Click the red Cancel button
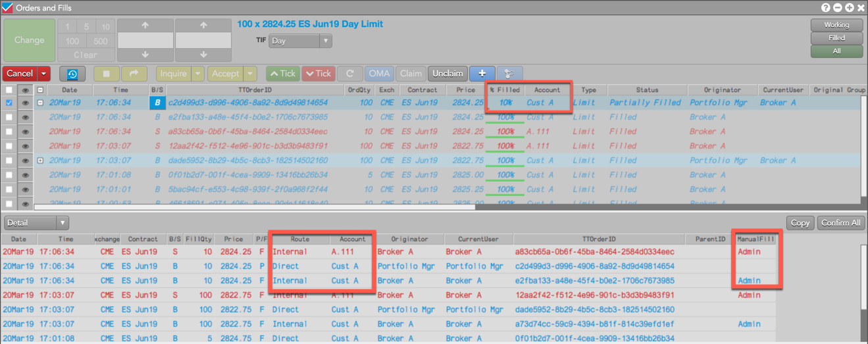 pyautogui.click(x=20, y=74)
